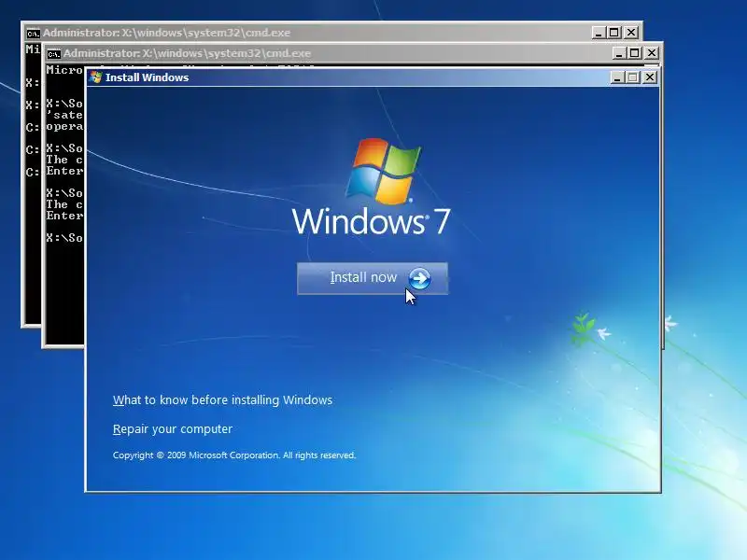Click the rear cmd.exe window title text
747x560 pixels.
pyautogui.click(x=166, y=33)
